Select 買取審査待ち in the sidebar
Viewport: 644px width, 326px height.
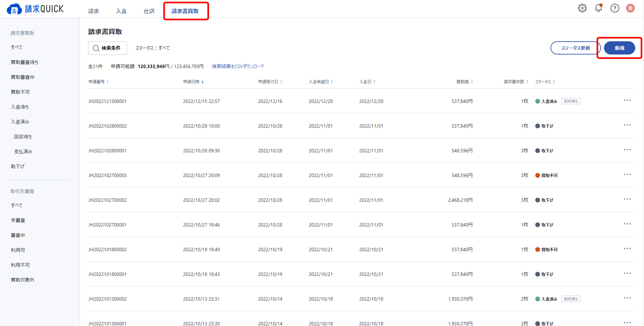tap(24, 62)
